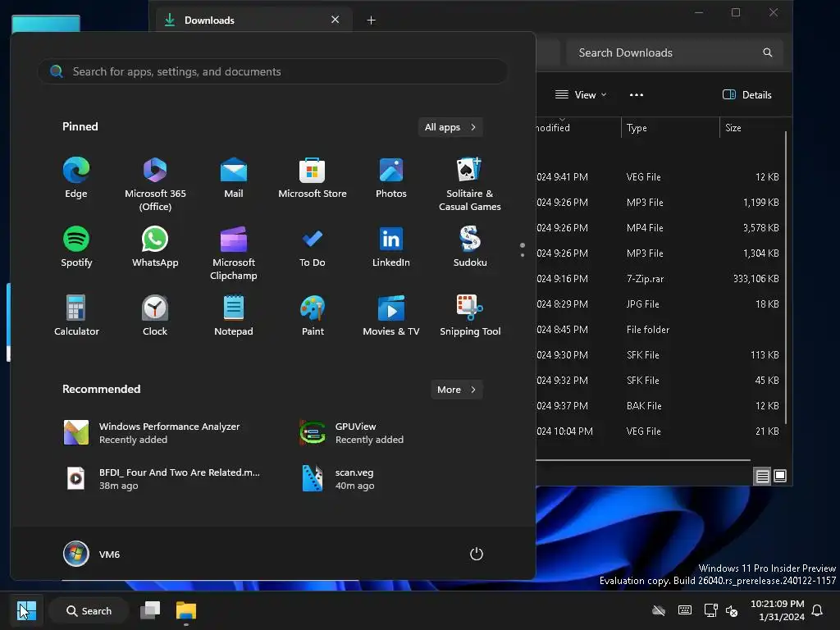Image resolution: width=840 pixels, height=630 pixels.
Task: Select the 7-Zip.rar file row
Action: [x=659, y=279]
